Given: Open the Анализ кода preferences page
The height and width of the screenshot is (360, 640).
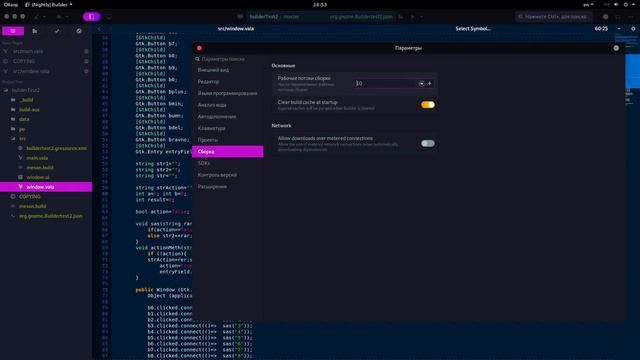Looking at the screenshot, I should [x=228, y=105].
